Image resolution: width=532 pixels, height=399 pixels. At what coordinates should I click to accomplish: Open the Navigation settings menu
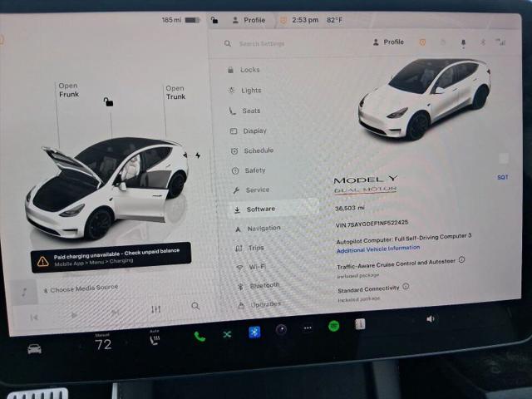click(x=258, y=229)
